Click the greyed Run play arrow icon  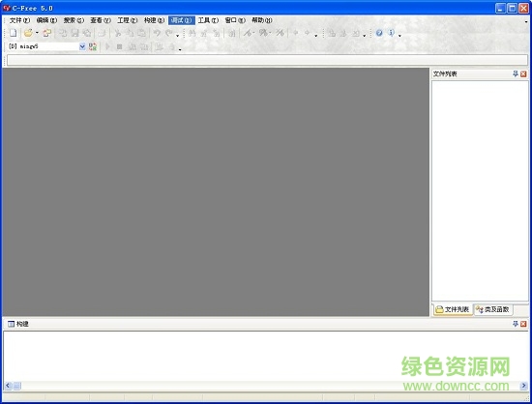108,46
